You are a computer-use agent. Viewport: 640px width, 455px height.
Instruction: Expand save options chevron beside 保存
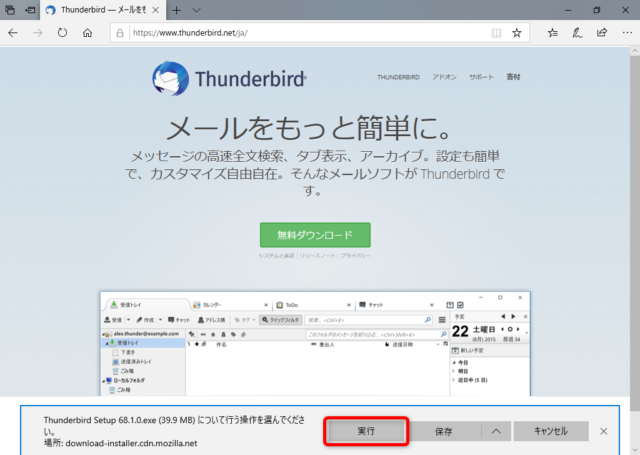click(x=496, y=431)
